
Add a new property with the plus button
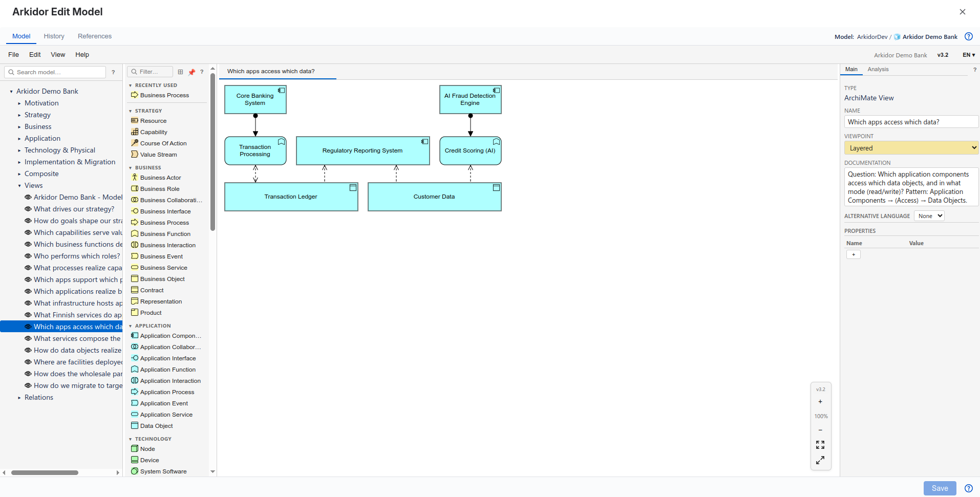(x=854, y=254)
